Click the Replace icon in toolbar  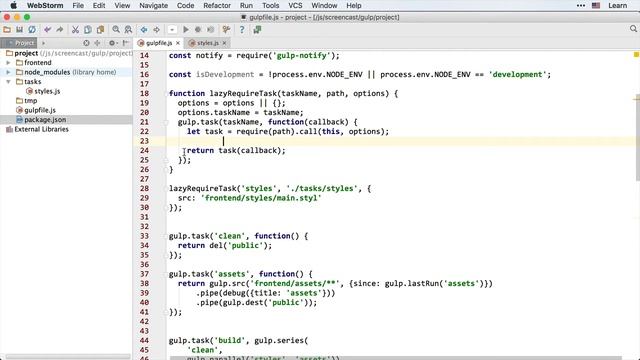[x=128, y=29]
